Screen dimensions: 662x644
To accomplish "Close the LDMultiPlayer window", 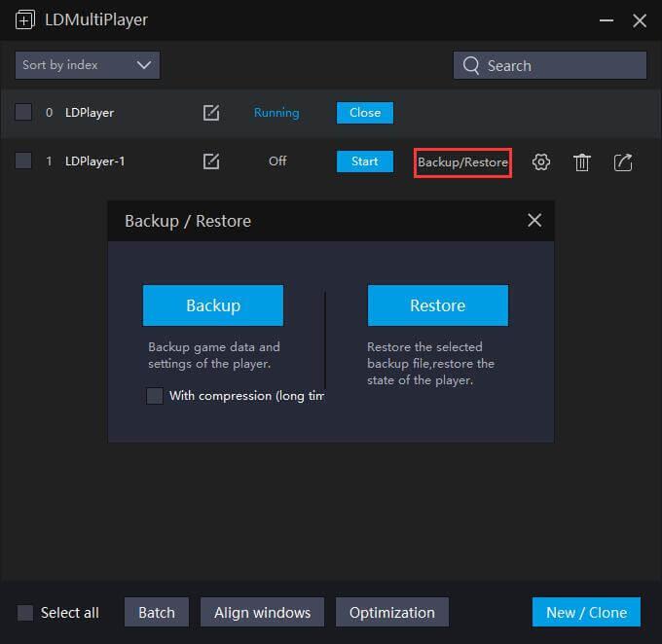I will tap(640, 19).
